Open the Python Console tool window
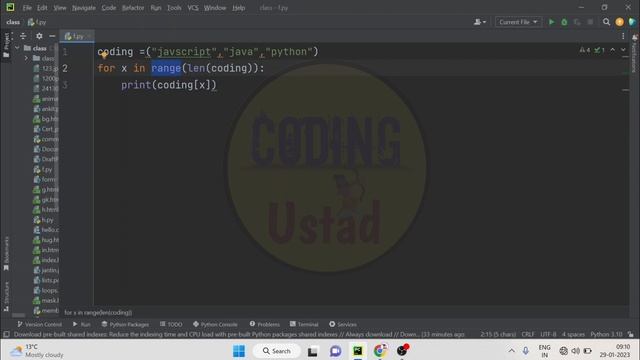The height and width of the screenshot is (360, 640). [x=215, y=324]
